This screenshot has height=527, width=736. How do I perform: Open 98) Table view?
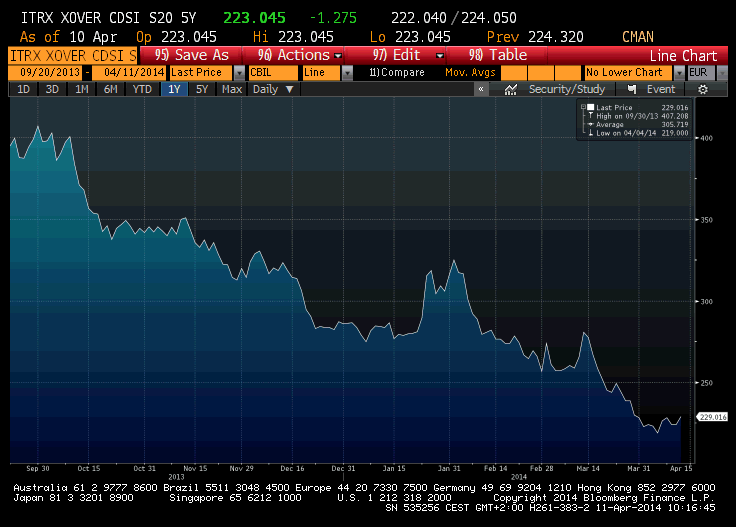click(x=497, y=55)
